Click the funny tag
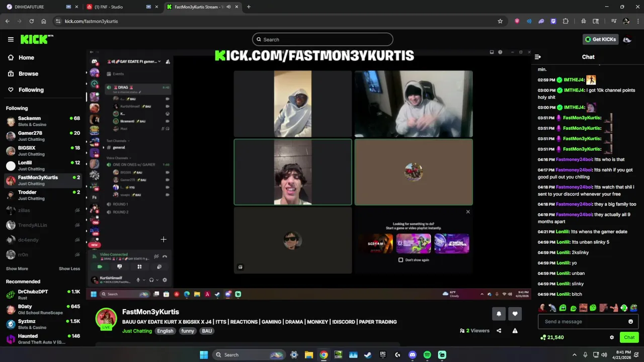The height and width of the screenshot is (362, 644). 188,331
